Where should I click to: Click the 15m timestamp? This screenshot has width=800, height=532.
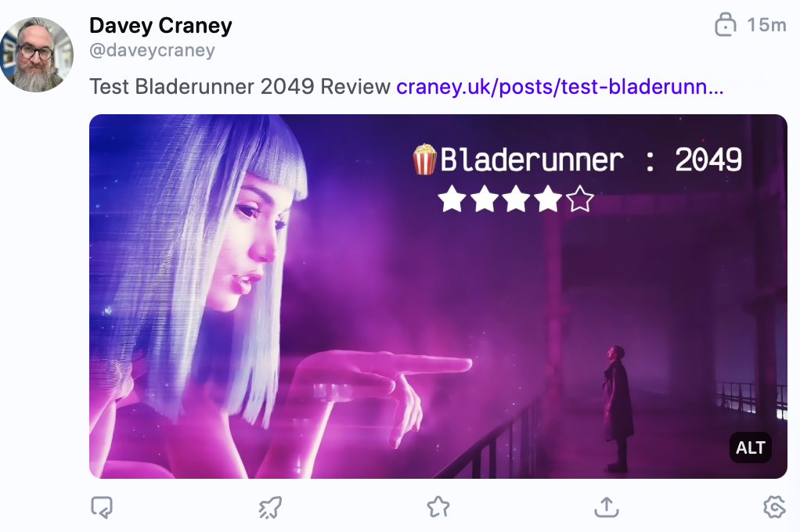click(x=766, y=25)
